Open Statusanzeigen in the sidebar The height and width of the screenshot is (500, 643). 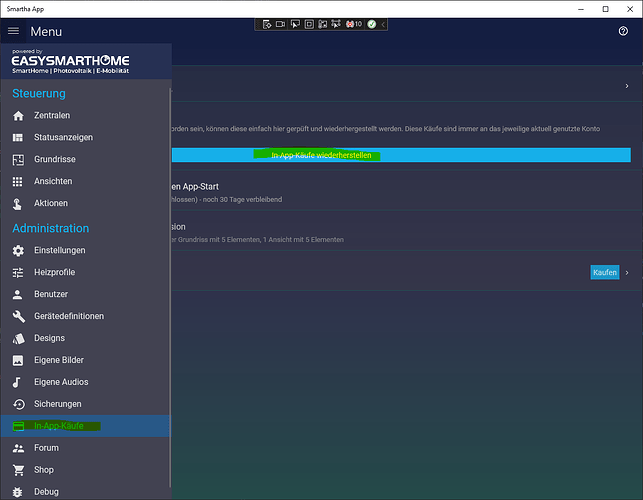pos(62,138)
